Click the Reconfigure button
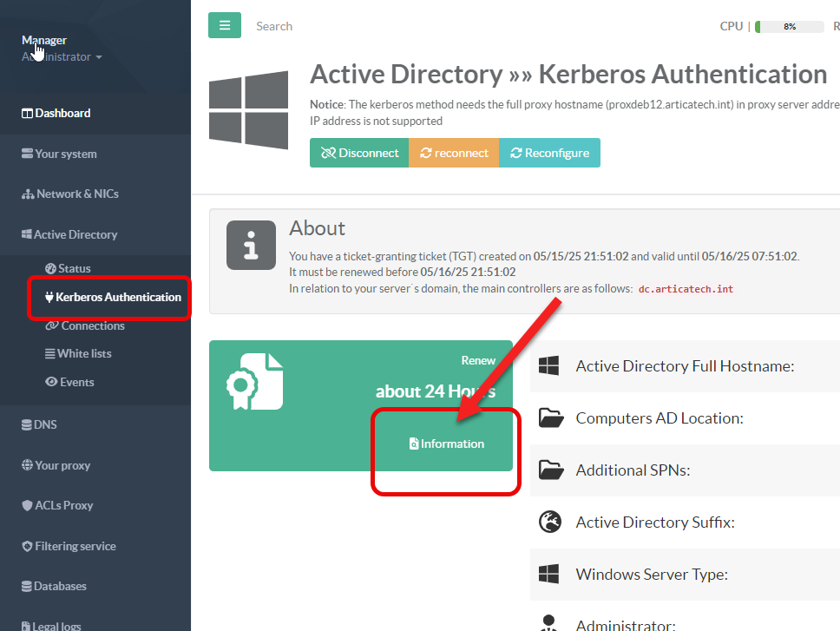 [x=549, y=153]
